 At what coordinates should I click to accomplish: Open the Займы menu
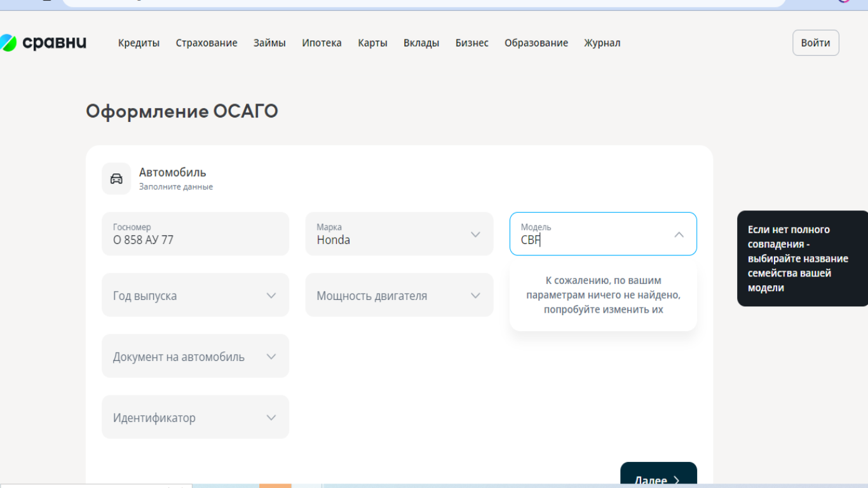[269, 43]
